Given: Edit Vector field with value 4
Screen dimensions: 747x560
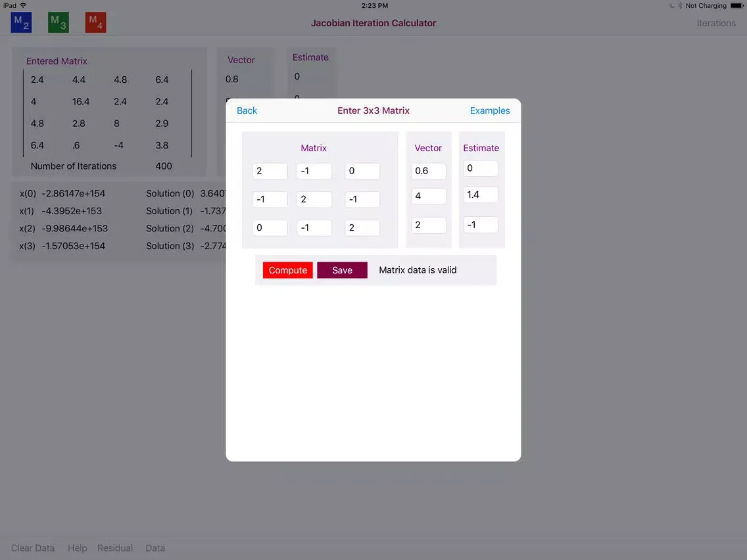Looking at the screenshot, I should coord(429,196).
